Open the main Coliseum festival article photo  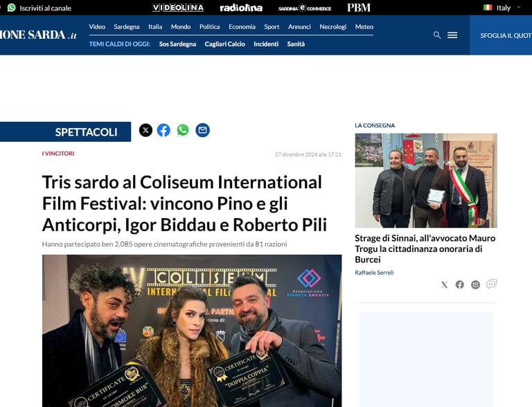click(x=192, y=331)
